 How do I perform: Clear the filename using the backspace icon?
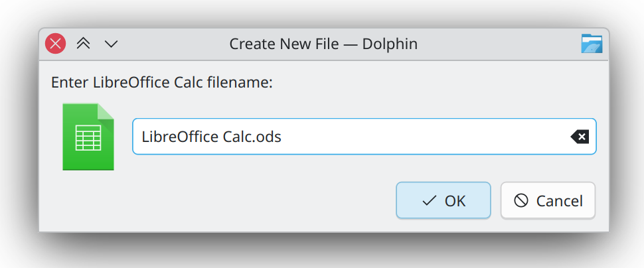coord(580,137)
